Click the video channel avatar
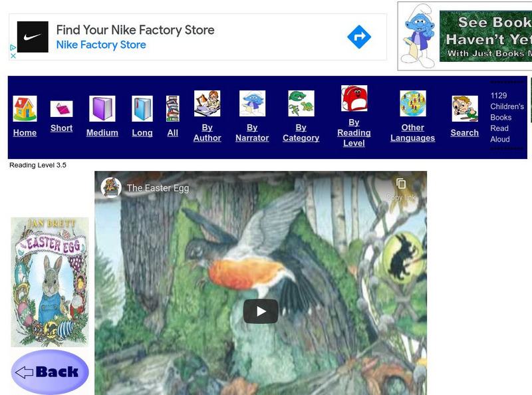The image size is (532, 395). click(x=111, y=188)
